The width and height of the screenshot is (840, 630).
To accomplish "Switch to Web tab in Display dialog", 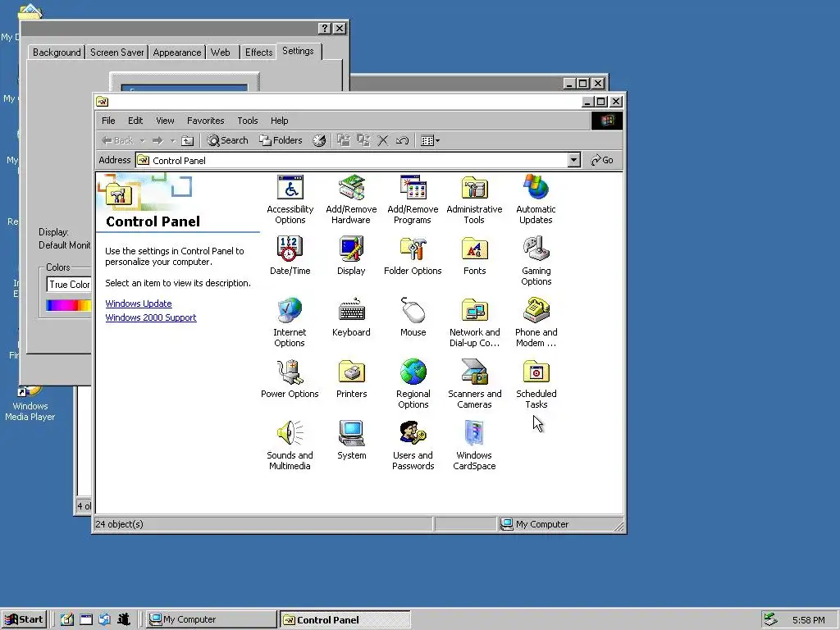I will (221, 52).
